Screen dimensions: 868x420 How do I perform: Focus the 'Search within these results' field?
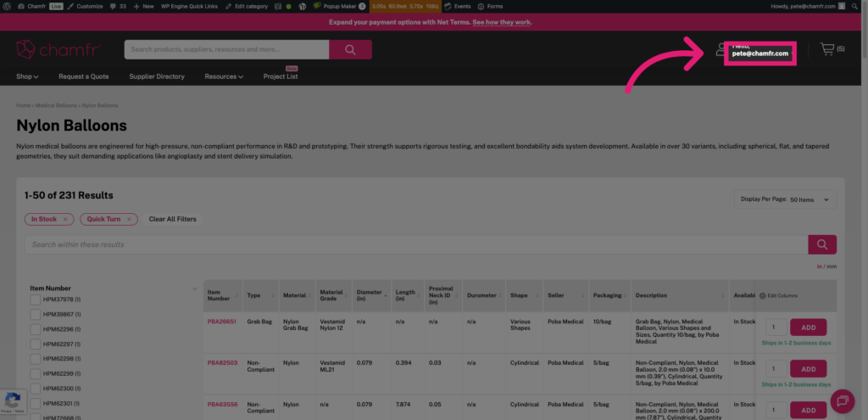(416, 244)
